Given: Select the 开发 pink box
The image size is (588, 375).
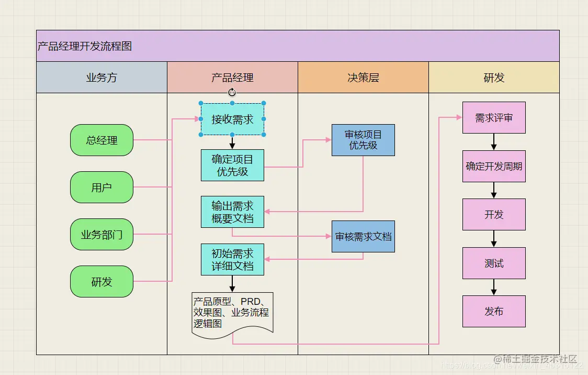Looking at the screenshot, I should pyautogui.click(x=494, y=214).
